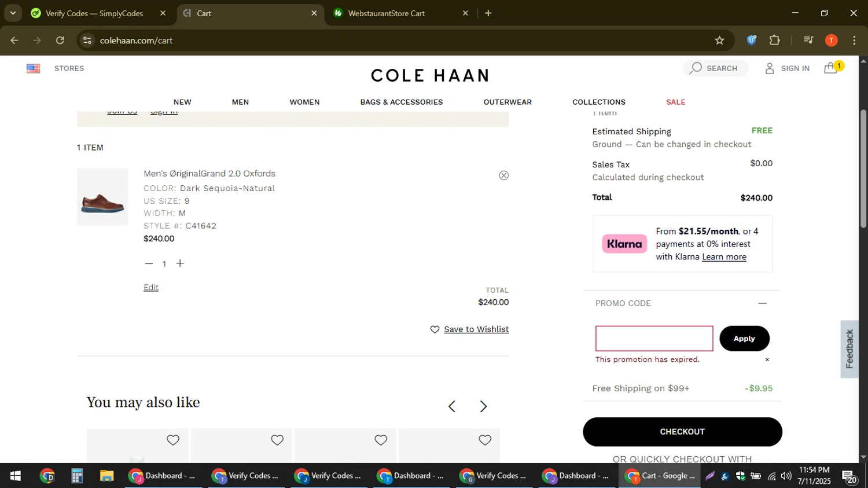Open the SALE navigation menu
This screenshot has width=868, height=488.
675,102
